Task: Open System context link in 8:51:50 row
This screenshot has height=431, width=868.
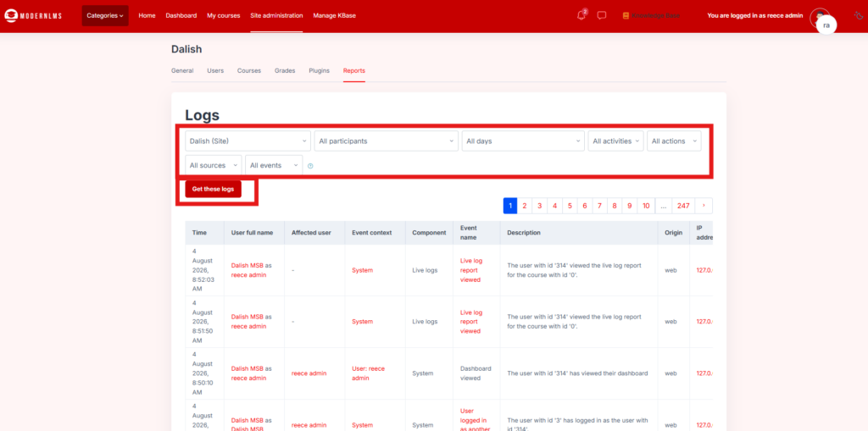Action: pos(362,322)
